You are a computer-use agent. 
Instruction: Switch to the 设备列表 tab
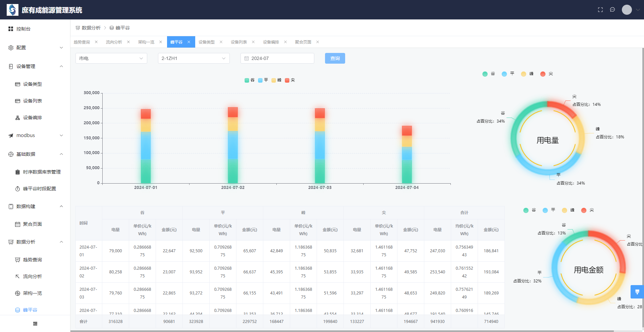click(x=239, y=42)
